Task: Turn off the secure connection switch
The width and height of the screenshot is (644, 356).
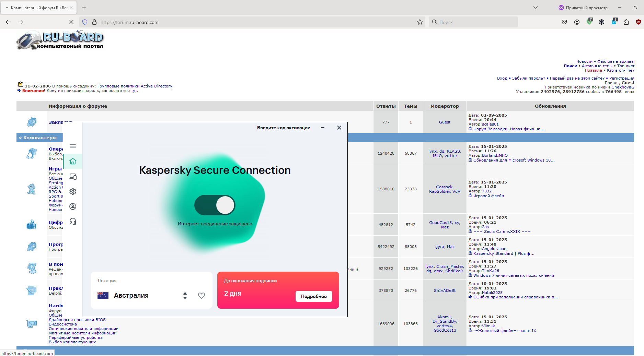Action: pos(215,205)
